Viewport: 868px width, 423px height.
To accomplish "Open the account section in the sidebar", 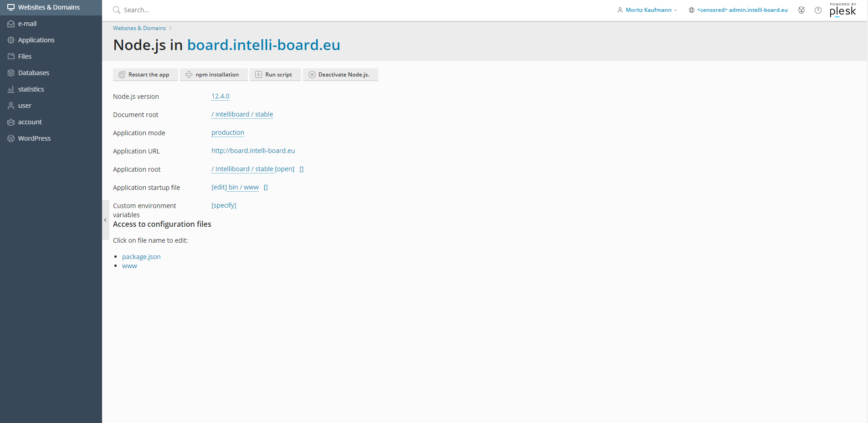I will coord(51,122).
